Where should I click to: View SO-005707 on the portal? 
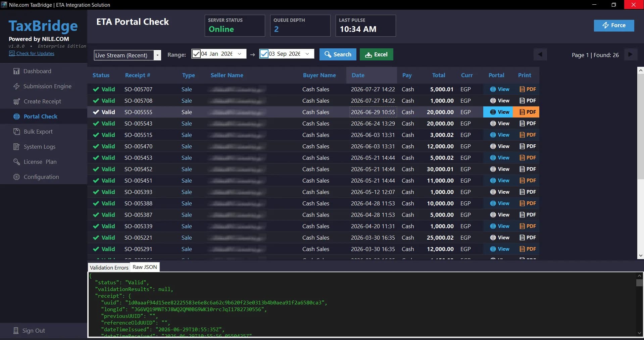500,89
